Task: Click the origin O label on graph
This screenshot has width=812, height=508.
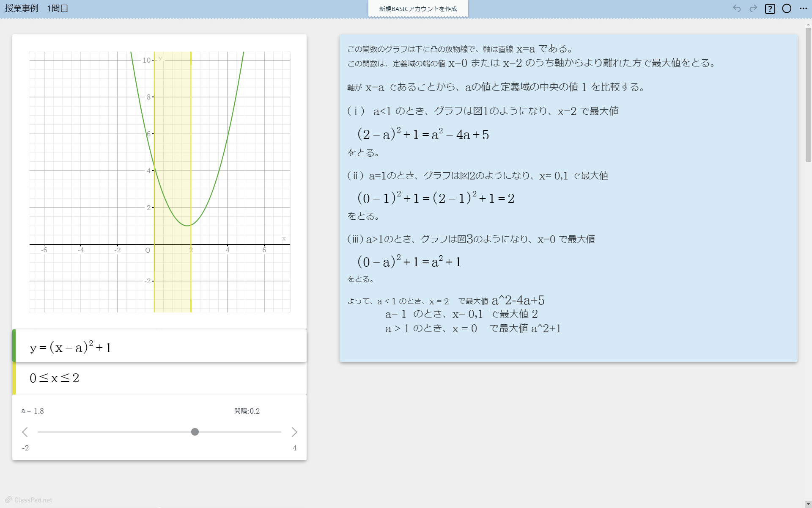Action: point(148,251)
